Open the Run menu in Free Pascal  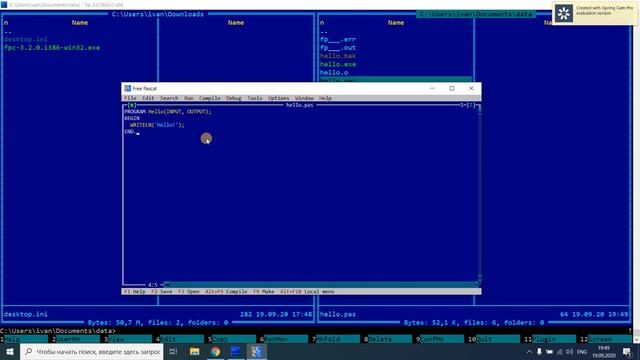tap(189, 98)
